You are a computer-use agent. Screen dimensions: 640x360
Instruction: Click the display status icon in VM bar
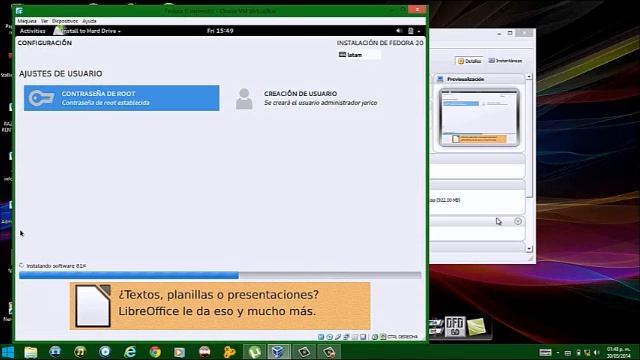[363, 337]
